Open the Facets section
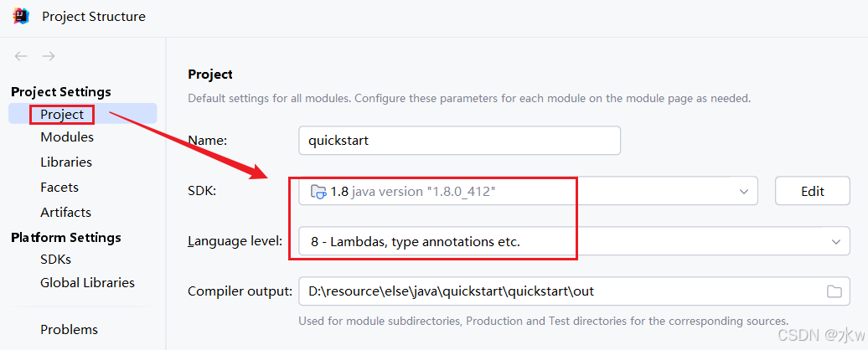The height and width of the screenshot is (350, 868). 59,187
